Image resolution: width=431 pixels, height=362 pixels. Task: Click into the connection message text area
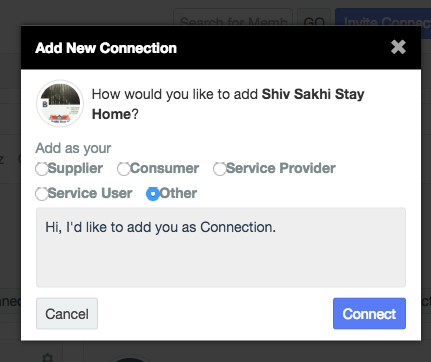(x=221, y=247)
